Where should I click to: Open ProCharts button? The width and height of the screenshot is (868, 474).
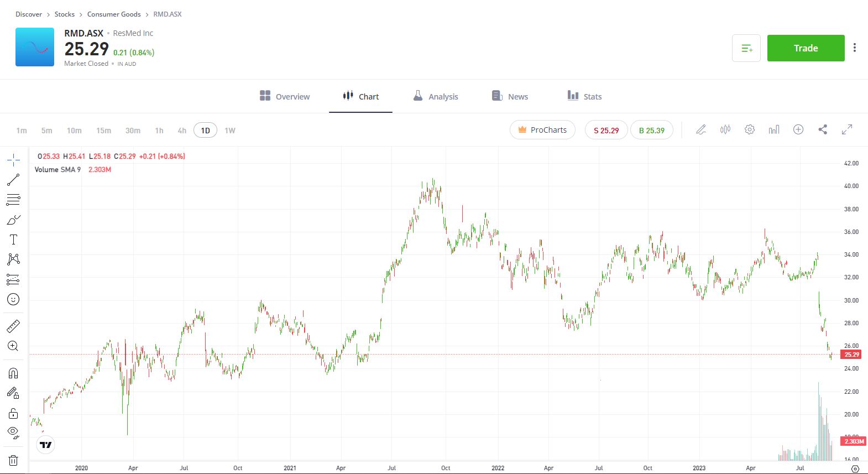click(x=542, y=130)
